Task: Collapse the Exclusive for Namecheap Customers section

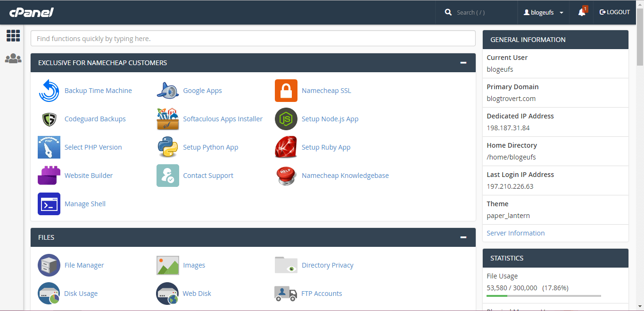Action: pyautogui.click(x=463, y=63)
